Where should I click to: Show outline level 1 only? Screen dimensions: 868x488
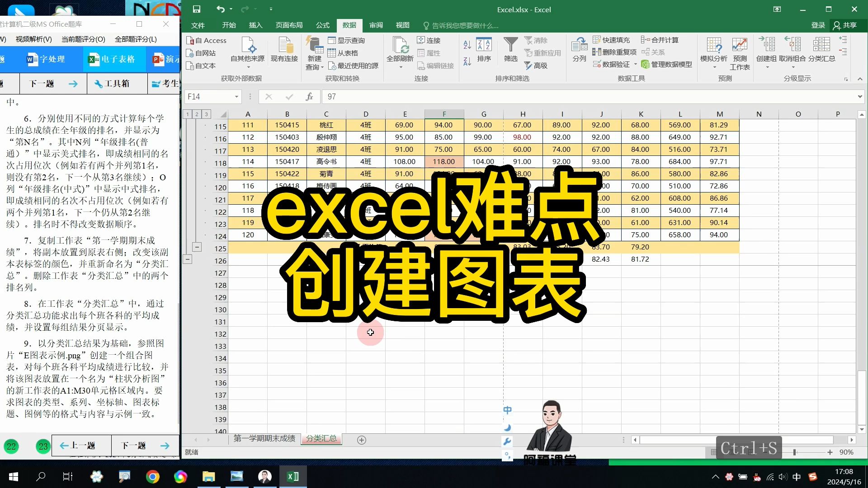point(187,114)
